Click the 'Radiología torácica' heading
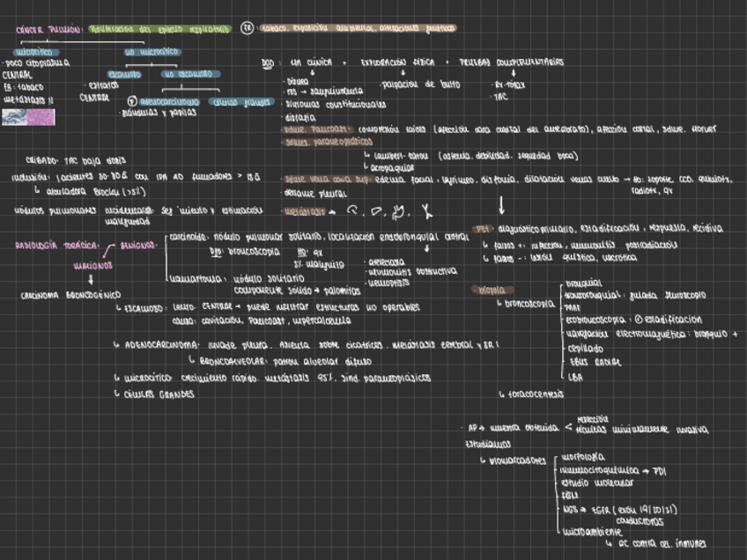Screen dimensions: 747x560 [55, 245]
